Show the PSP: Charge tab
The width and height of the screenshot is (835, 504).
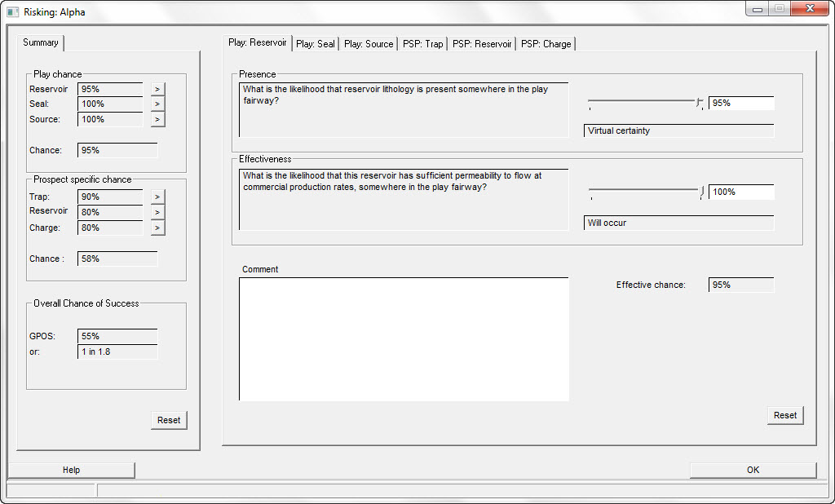[x=546, y=44]
